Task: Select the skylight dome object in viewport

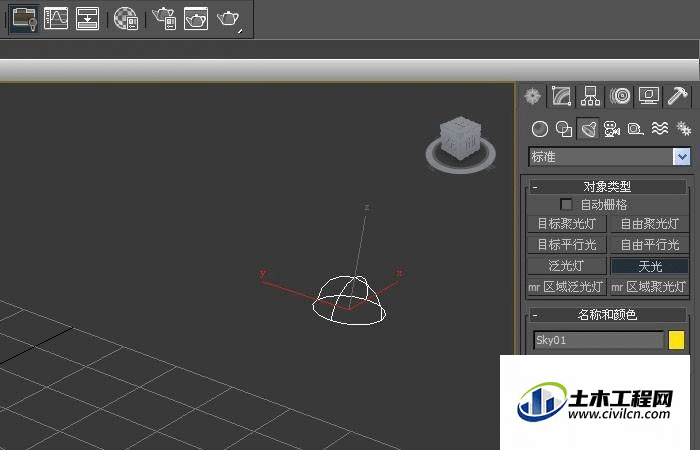Action: pyautogui.click(x=349, y=300)
